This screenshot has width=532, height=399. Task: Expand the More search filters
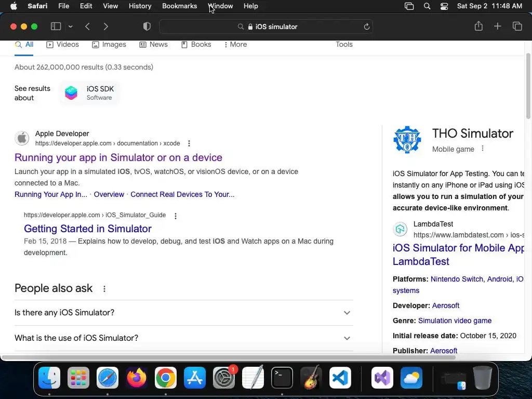tap(235, 45)
